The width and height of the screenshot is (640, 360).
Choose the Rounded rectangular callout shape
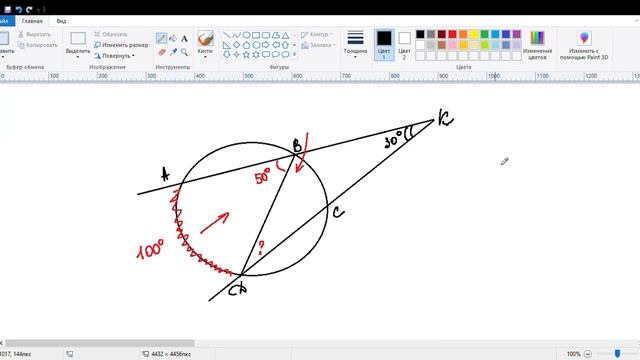(266, 54)
